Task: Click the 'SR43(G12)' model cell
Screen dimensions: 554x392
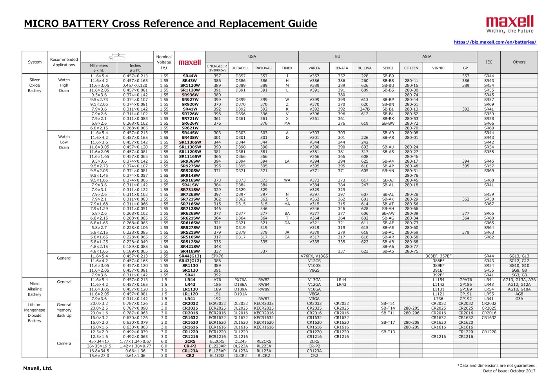Action: tap(190, 261)
